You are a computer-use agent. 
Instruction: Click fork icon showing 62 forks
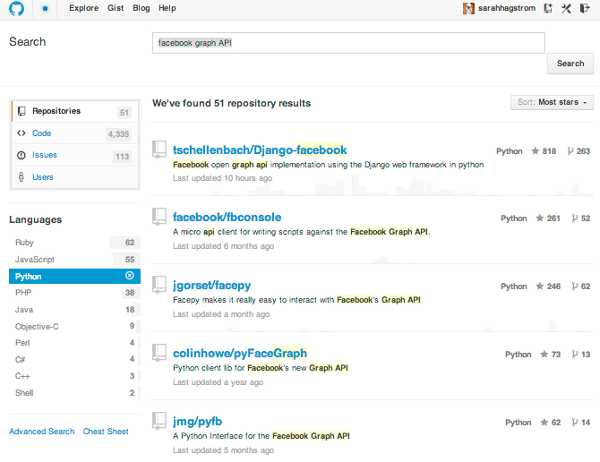pos(575,286)
